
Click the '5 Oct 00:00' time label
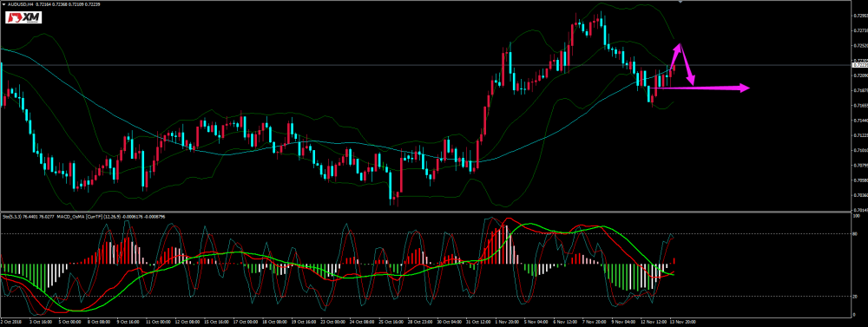69,322
